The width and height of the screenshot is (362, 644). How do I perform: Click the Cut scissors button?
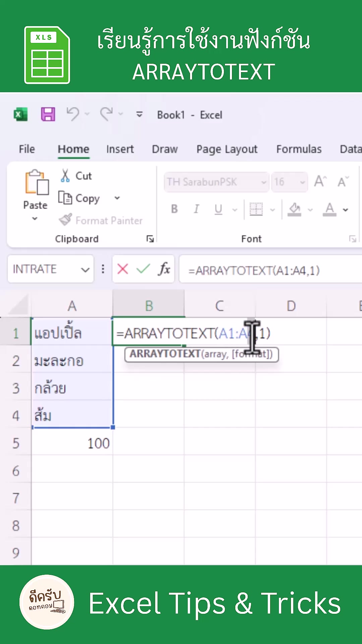tap(76, 176)
